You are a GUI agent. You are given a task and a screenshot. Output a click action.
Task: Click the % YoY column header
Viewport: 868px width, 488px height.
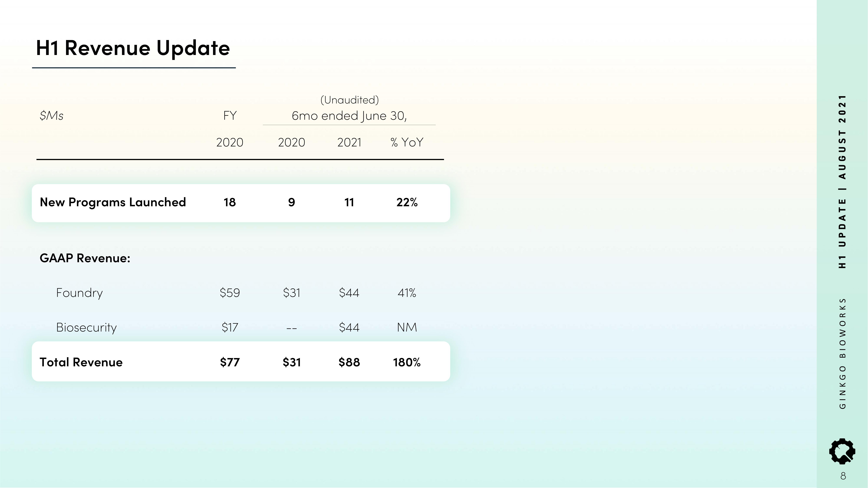tap(407, 142)
